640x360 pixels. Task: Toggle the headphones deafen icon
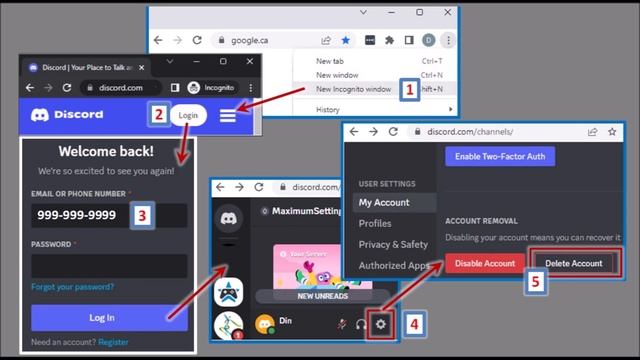[x=361, y=324]
